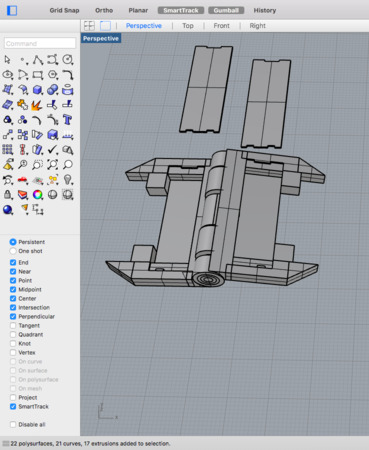Pick the Polyline tool

38,60
